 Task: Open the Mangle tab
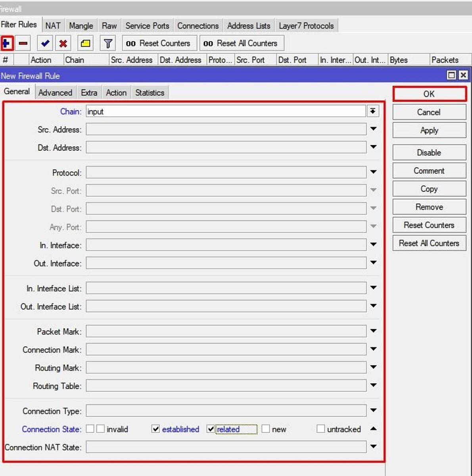[81, 26]
